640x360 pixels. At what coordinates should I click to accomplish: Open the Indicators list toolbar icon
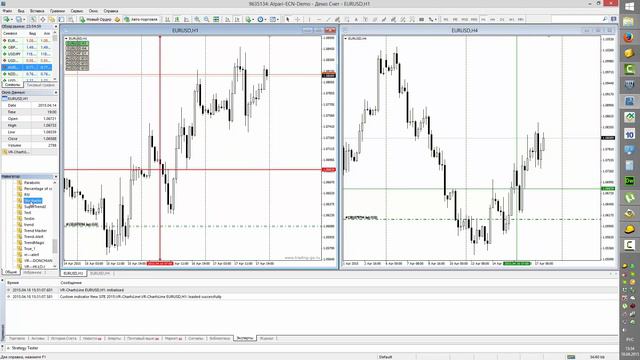click(248, 19)
